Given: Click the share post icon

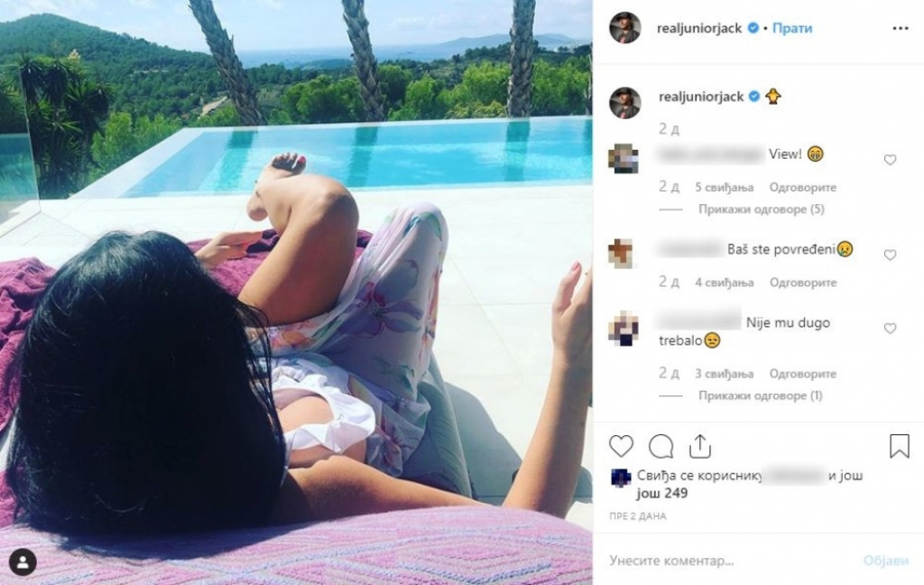Looking at the screenshot, I should pos(700,446).
